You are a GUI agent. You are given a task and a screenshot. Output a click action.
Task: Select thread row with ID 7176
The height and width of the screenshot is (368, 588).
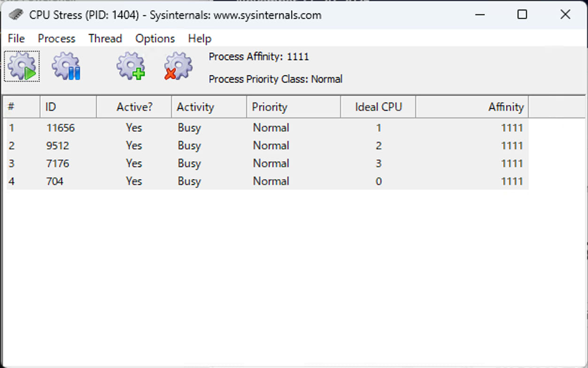coord(266,163)
